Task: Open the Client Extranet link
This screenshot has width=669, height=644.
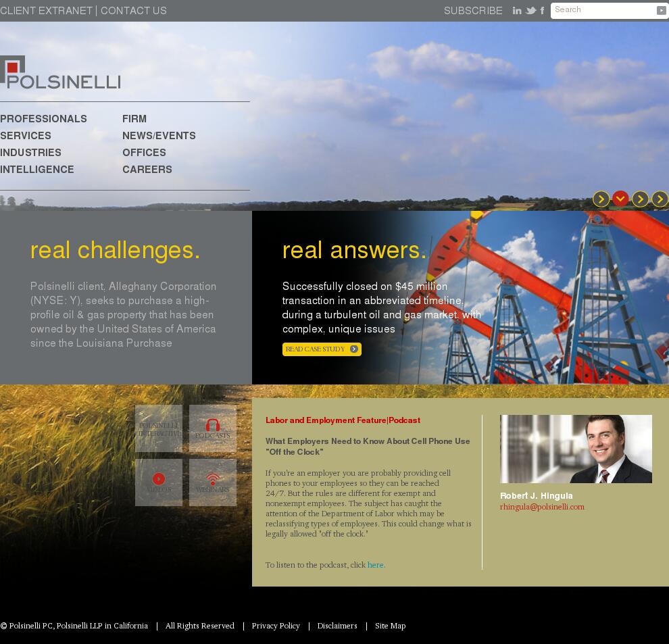Action: tap(46, 11)
